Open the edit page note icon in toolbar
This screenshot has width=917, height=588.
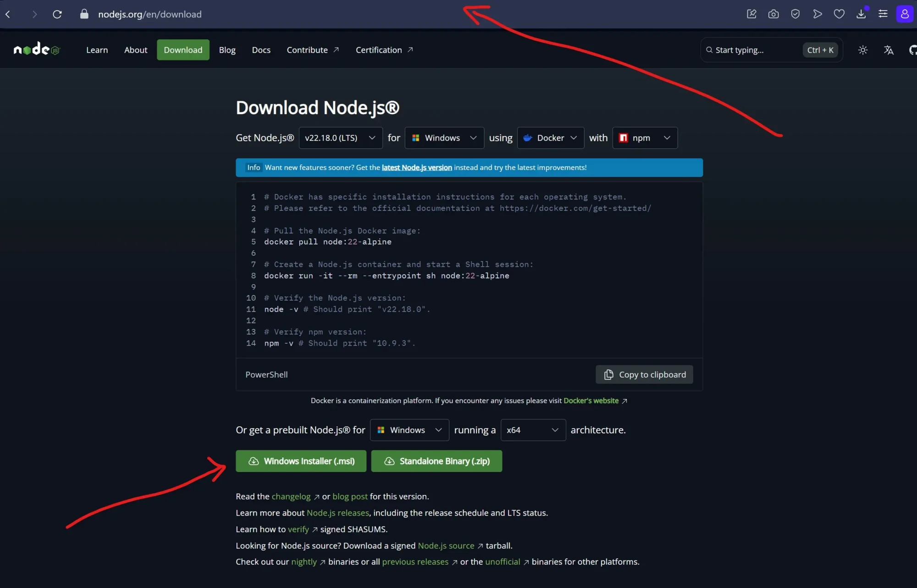point(751,14)
